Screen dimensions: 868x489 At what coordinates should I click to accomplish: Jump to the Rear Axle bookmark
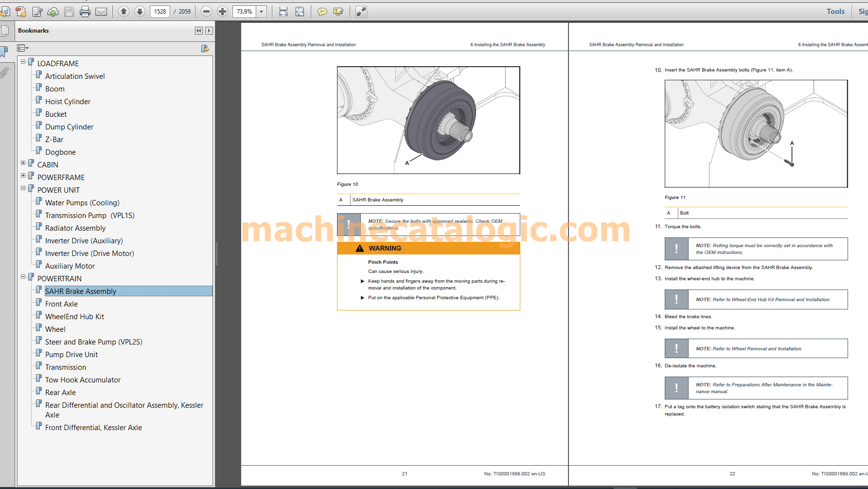click(x=60, y=393)
